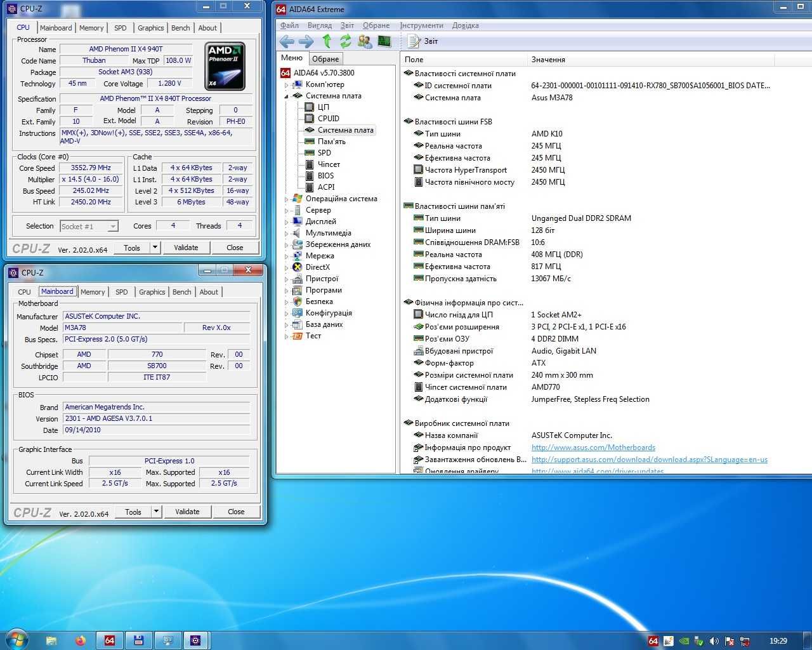Open the Вигляд menu
Screen dimensions: 812x650
click(319, 25)
